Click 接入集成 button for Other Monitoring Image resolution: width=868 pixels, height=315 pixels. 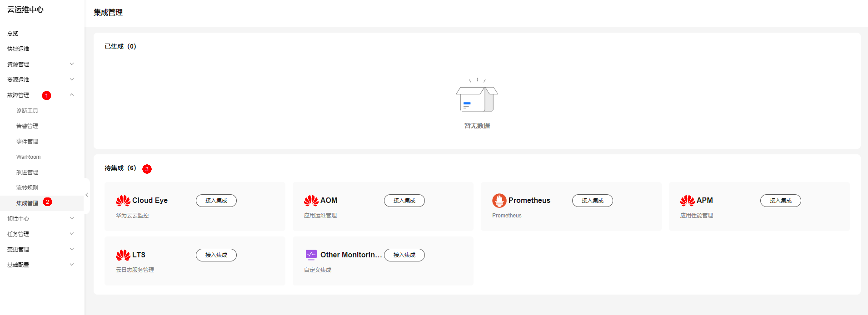(404, 255)
